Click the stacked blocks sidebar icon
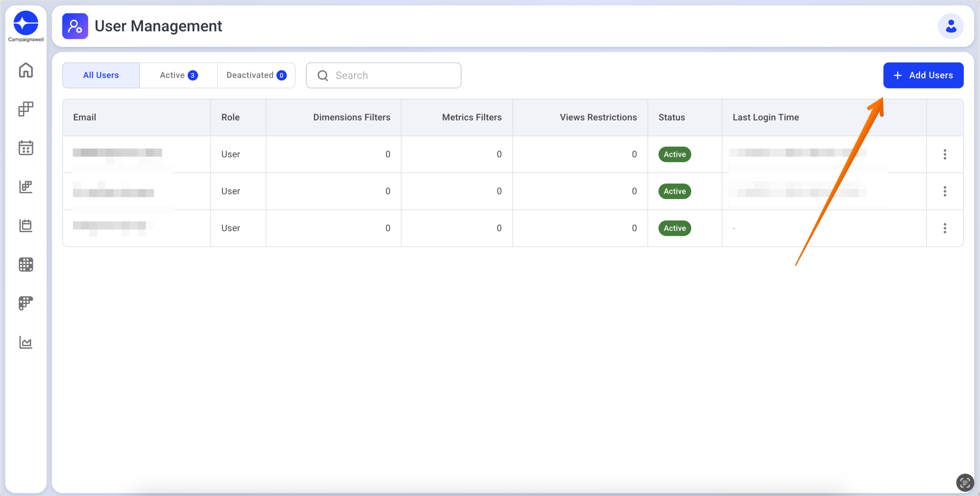Screen dimensions: 980x496 [x=26, y=109]
